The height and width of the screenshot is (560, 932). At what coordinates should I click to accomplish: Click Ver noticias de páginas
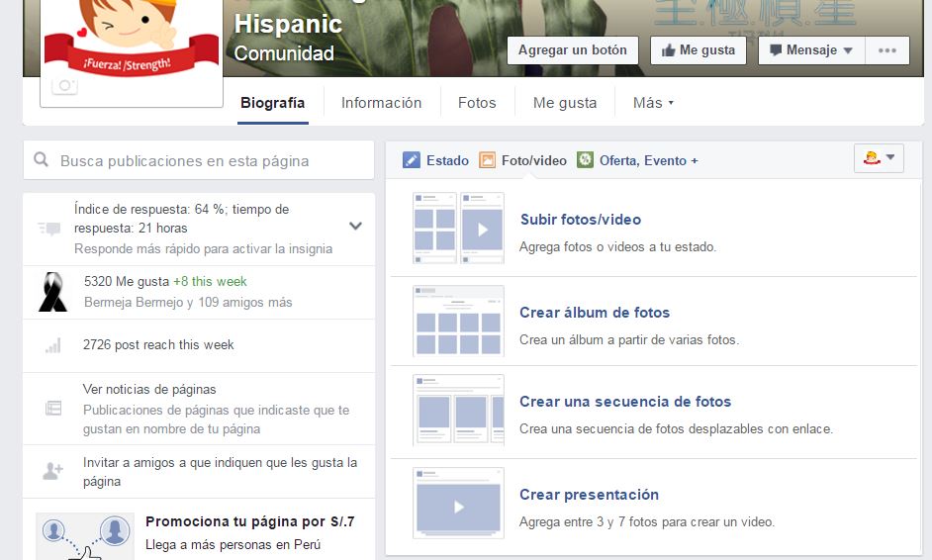[149, 390]
